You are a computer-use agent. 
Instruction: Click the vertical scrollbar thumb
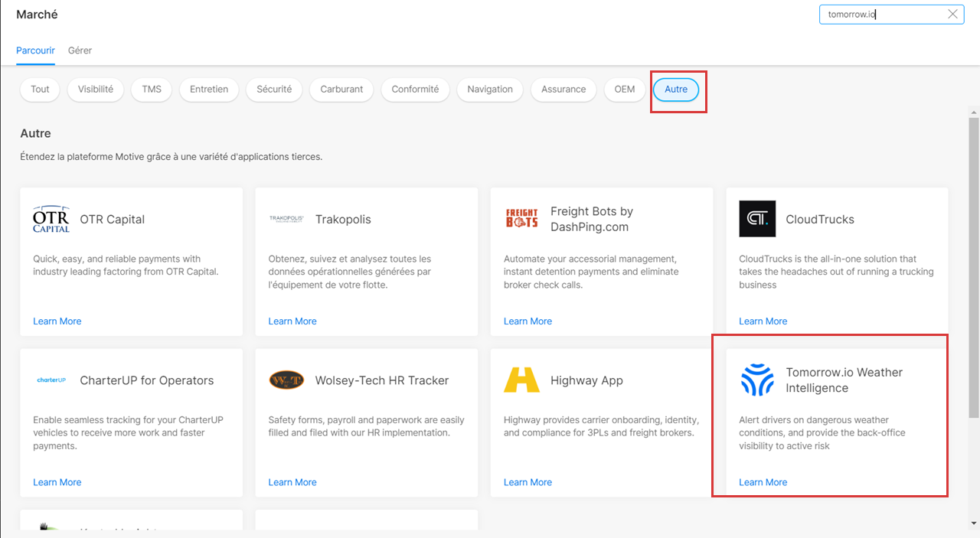coord(973,268)
